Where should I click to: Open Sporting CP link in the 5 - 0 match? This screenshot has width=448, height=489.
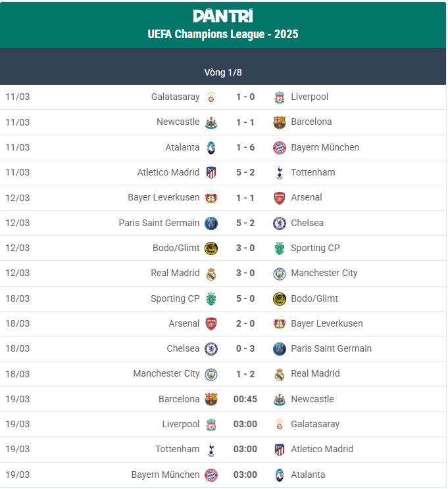(175, 298)
